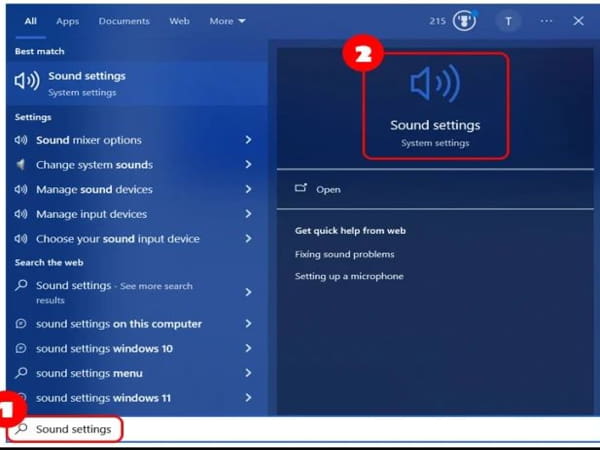Click the Open icon in the preview pane
This screenshot has height=450, width=600.
tap(301, 188)
